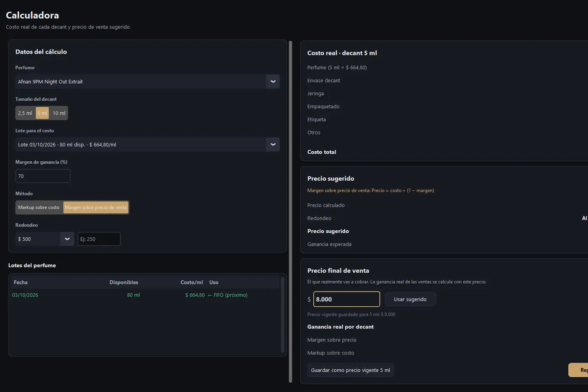Select the 10 ml decant size
Viewport: 588px width, 392px height.
(59, 113)
